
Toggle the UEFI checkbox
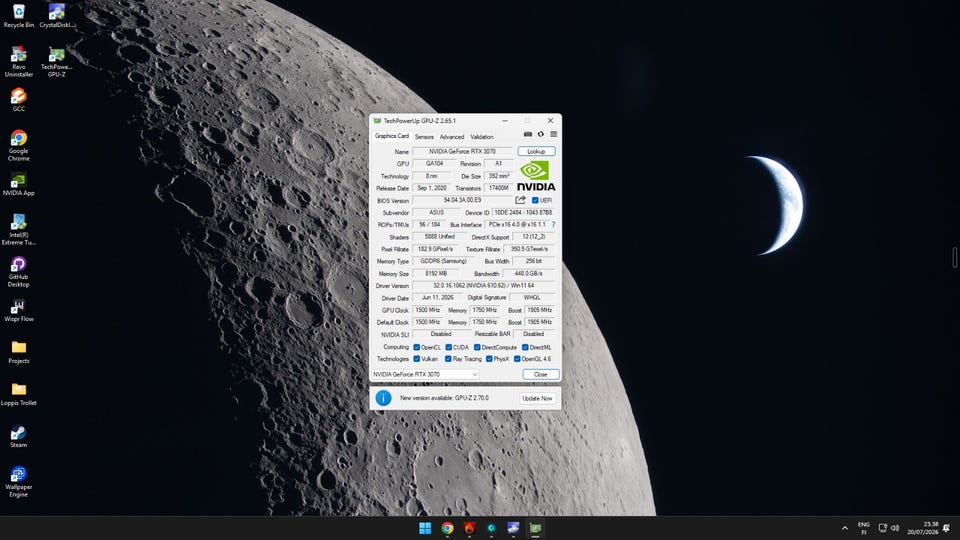click(x=535, y=200)
